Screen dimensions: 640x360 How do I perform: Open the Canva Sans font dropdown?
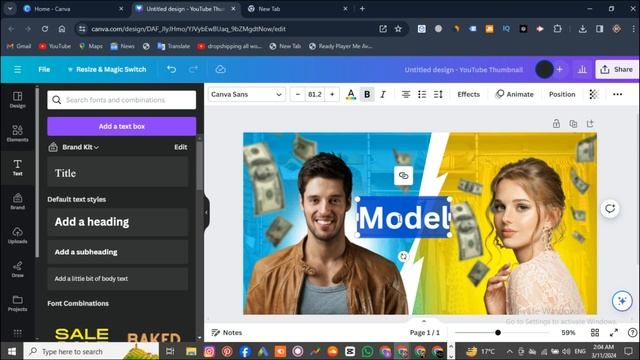tap(246, 94)
